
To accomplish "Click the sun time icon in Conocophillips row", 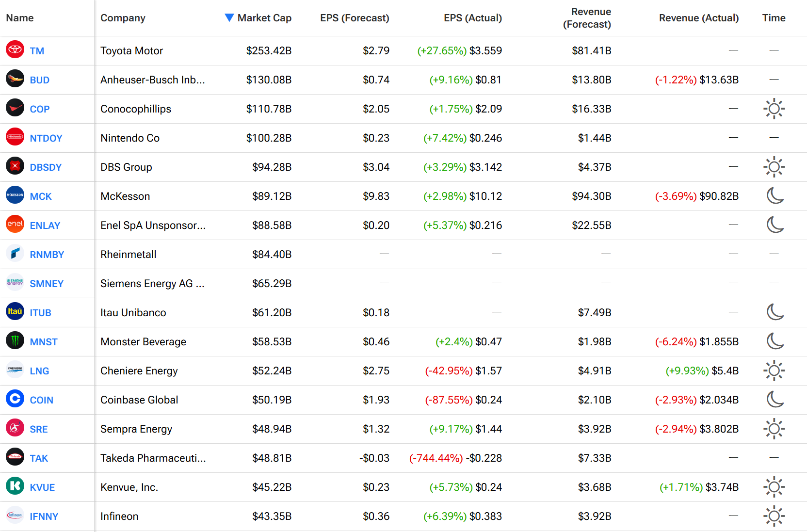I will click(x=774, y=109).
